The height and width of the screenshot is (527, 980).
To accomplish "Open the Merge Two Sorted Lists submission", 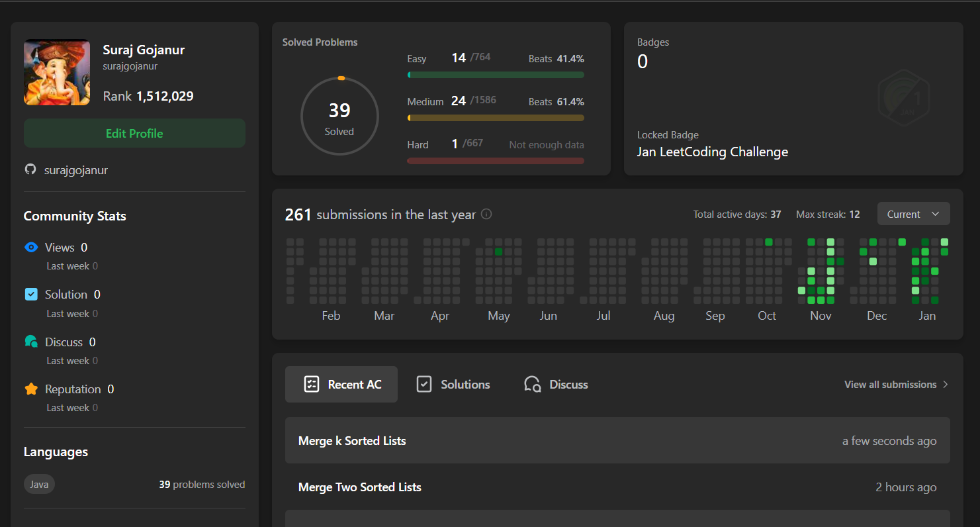I will (359, 487).
